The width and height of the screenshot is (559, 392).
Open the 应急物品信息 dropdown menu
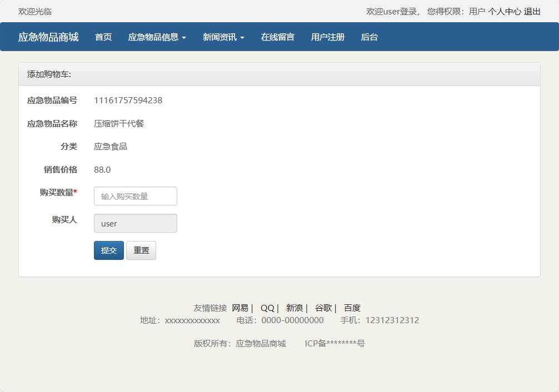pos(157,37)
